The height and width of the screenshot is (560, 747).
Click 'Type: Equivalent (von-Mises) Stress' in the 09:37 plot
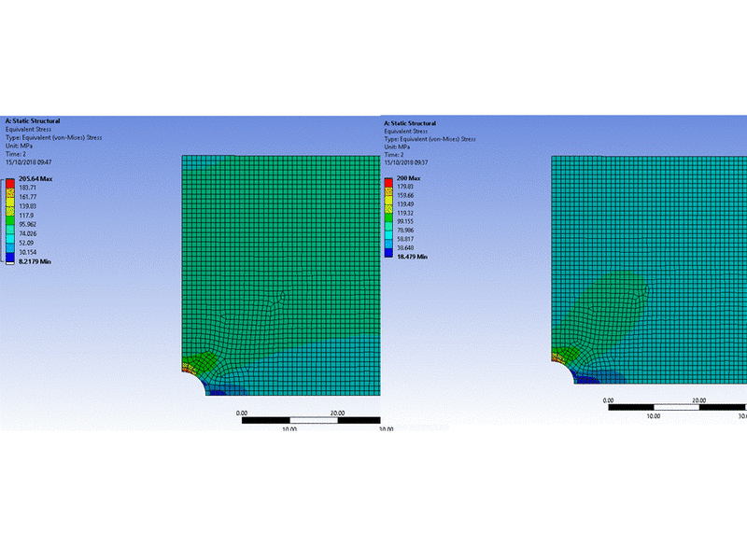(x=430, y=139)
